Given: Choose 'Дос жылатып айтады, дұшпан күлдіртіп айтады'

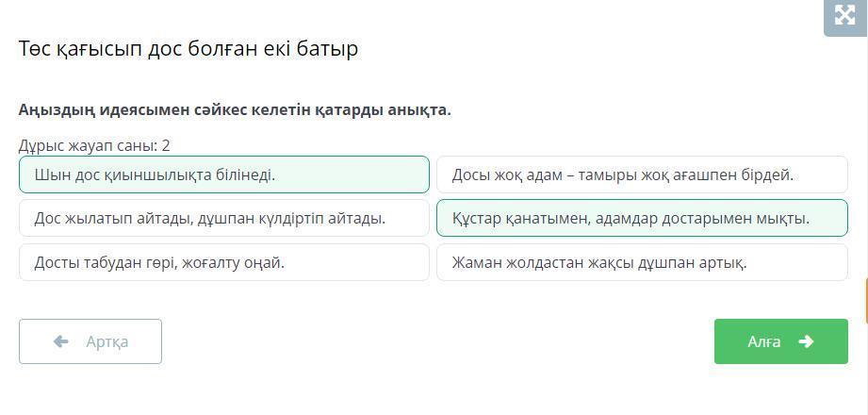Looking at the screenshot, I should coord(223,218).
